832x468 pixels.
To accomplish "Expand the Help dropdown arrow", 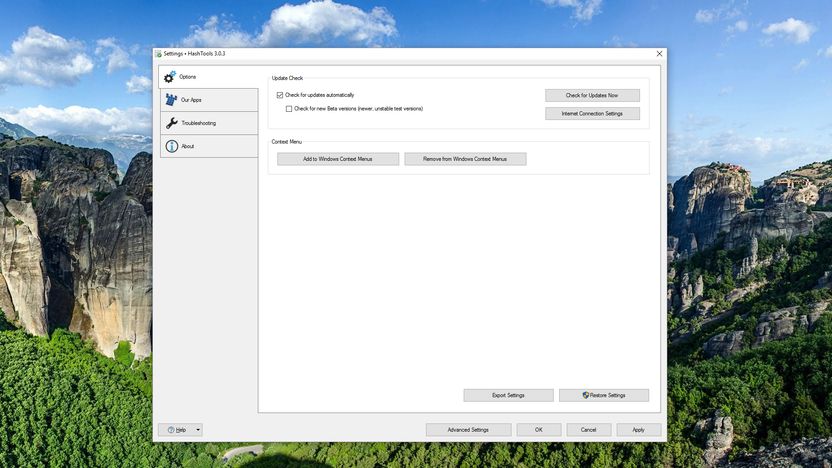I will click(198, 430).
